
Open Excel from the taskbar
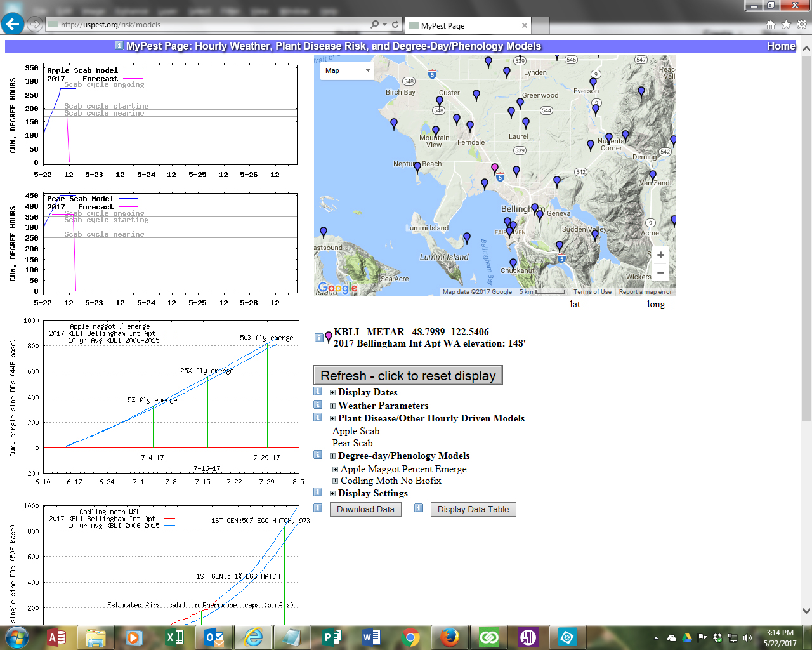click(x=174, y=637)
